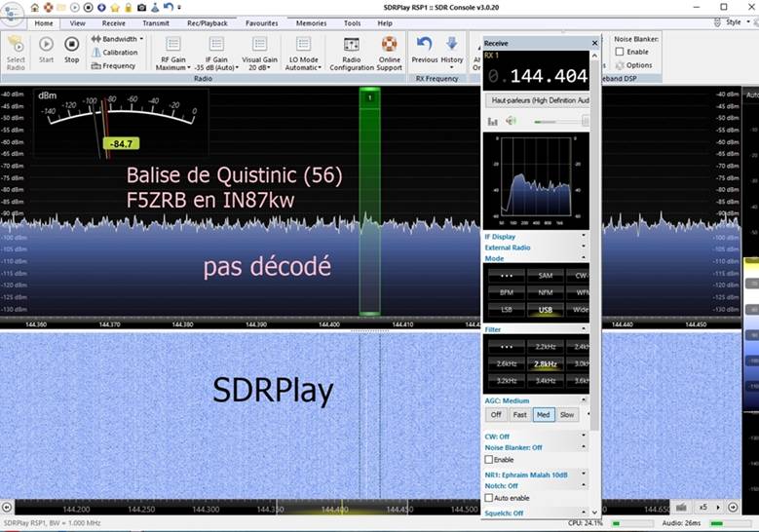This screenshot has width=759, height=532.
Task: Expand the IF Display section
Action: 584,236
